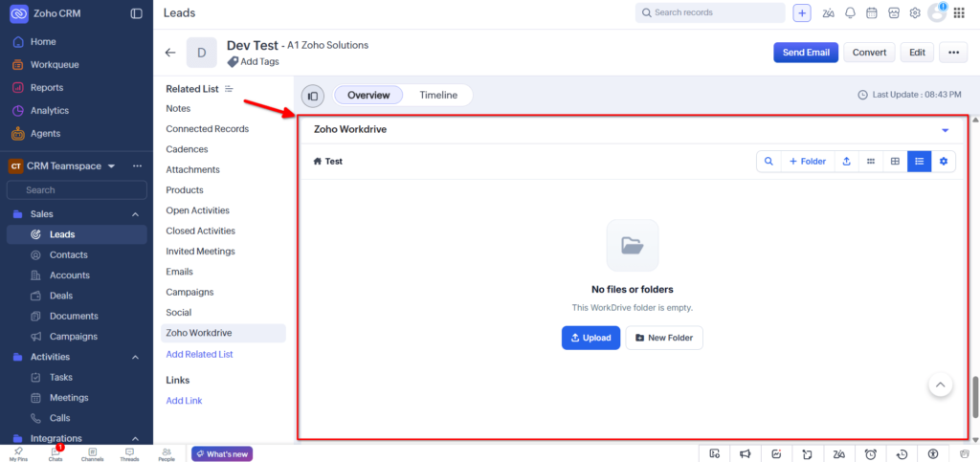
Task: Open the calendar icon in top bar
Action: (871, 13)
